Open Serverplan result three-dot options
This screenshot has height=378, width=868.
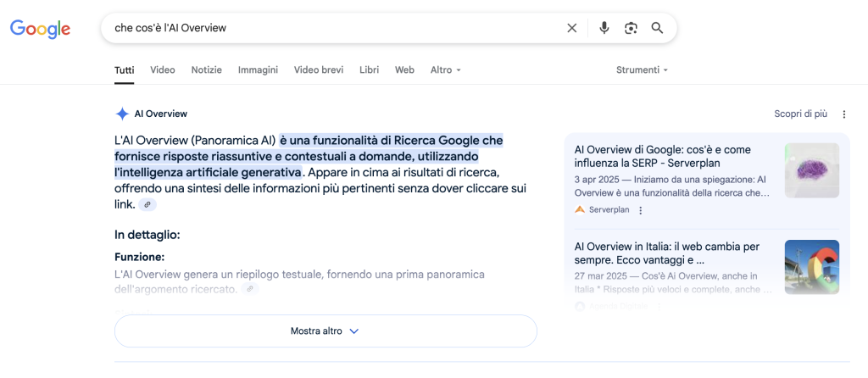(641, 210)
